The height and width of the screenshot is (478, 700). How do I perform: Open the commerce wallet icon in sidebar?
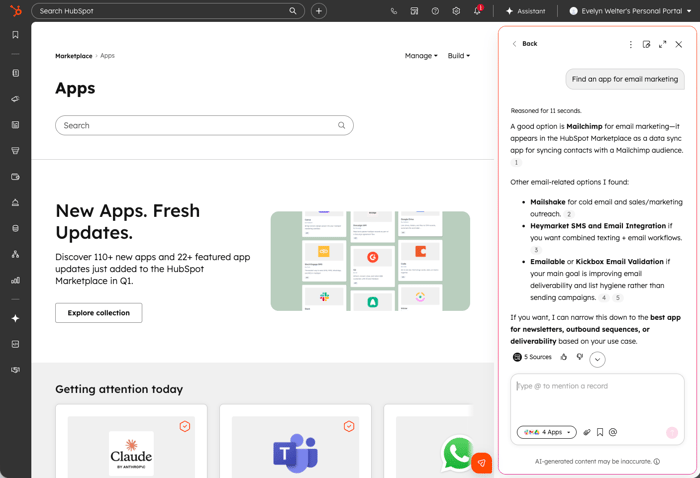coord(16,177)
